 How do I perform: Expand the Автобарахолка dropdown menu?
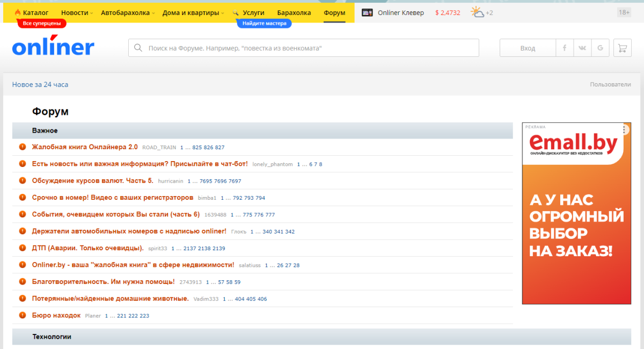point(128,12)
